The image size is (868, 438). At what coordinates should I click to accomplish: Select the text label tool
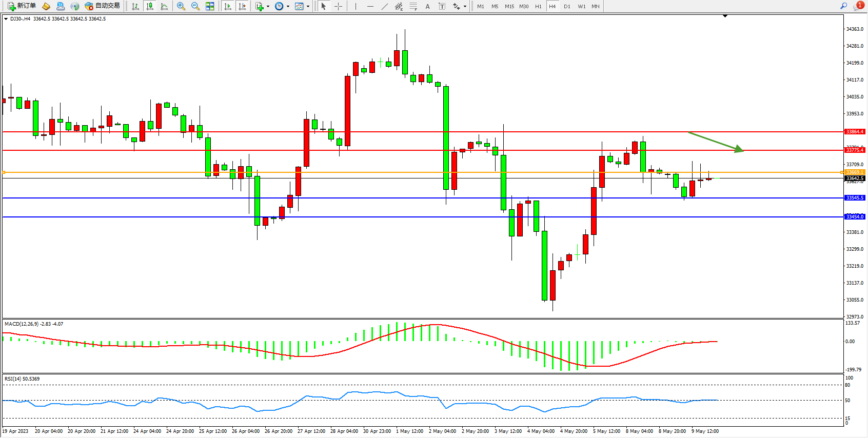pyautogui.click(x=442, y=6)
